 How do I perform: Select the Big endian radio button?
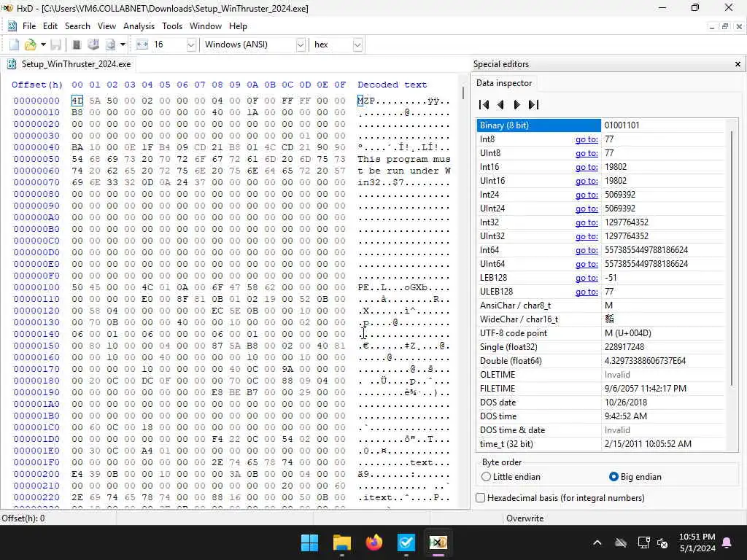coord(635,477)
